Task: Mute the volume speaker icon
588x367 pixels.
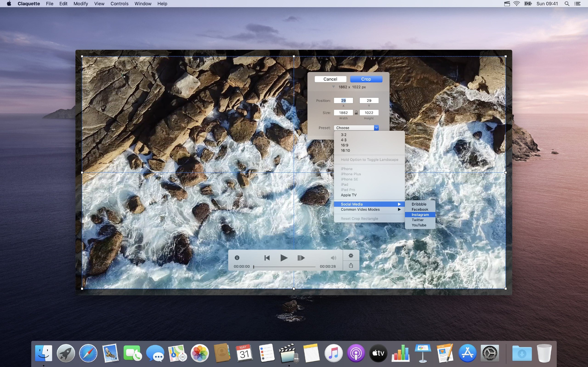Action: pyautogui.click(x=333, y=258)
